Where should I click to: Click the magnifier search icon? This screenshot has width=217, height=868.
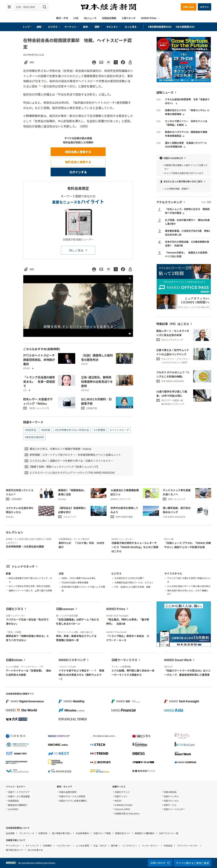click(x=44, y=7)
